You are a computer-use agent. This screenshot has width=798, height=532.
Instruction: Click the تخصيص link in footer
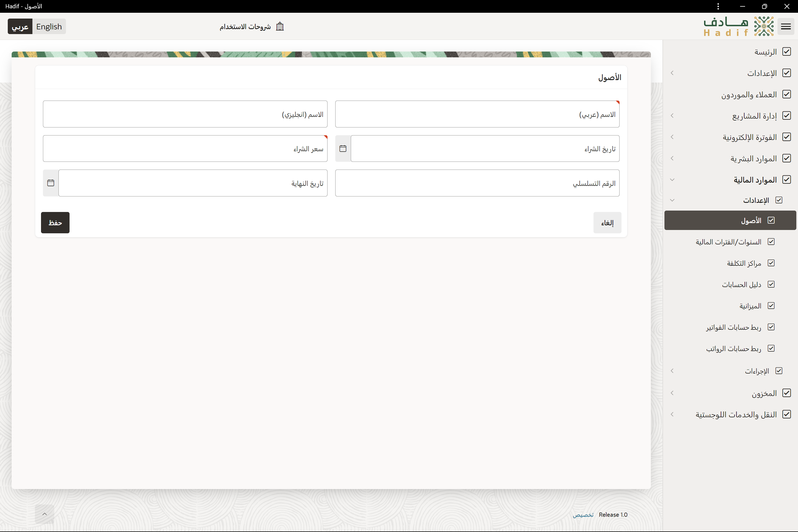(x=583, y=515)
